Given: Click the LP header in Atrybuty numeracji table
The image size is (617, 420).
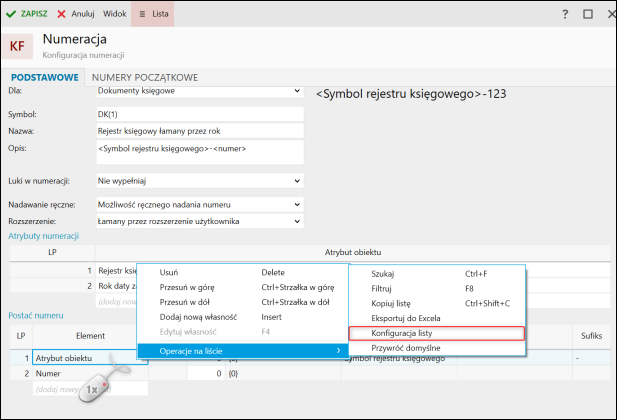Looking at the screenshot, I should pyautogui.click(x=52, y=252).
